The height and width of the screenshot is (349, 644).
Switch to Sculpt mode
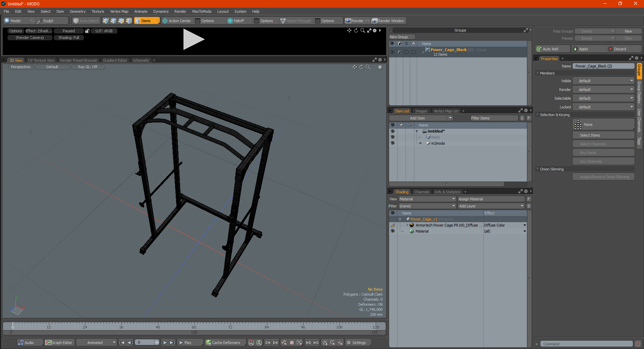[x=51, y=21]
